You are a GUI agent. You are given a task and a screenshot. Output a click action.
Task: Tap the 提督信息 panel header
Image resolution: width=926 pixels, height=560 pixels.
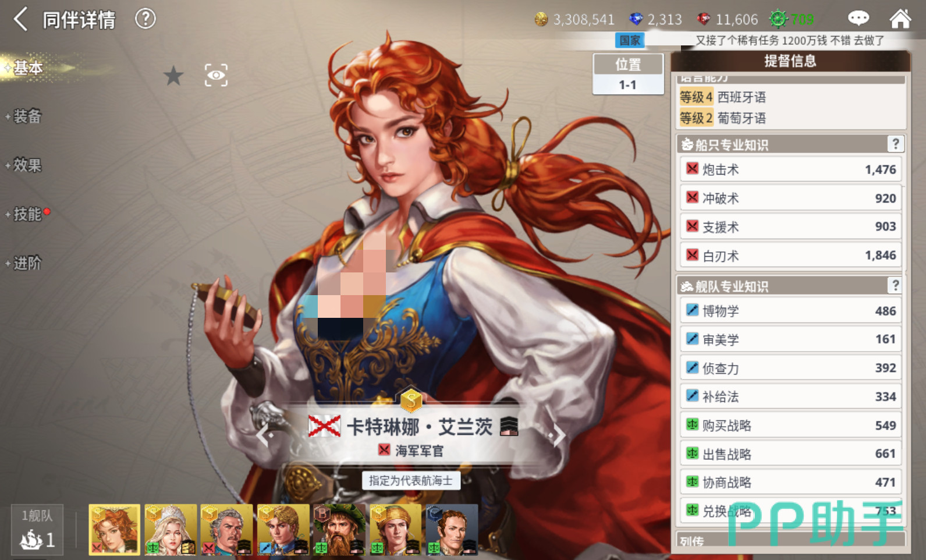[x=790, y=61]
